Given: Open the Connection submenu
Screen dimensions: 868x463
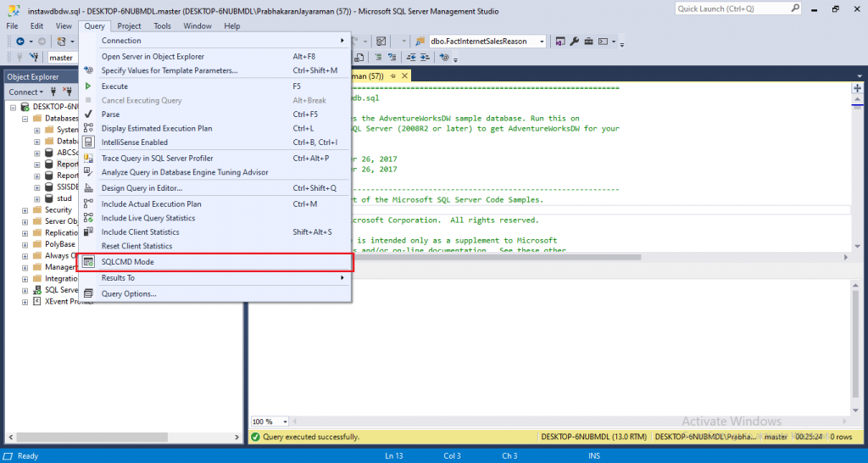Looking at the screenshot, I should tap(214, 41).
